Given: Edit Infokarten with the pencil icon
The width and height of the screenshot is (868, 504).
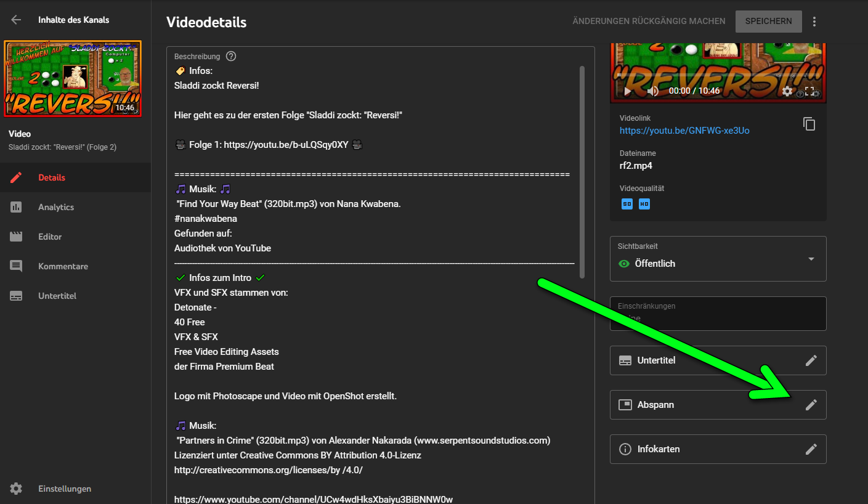Looking at the screenshot, I should pyautogui.click(x=811, y=449).
